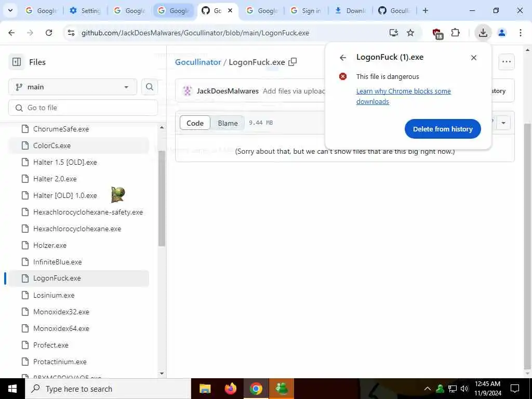The height and width of the screenshot is (399, 532).
Task: Open the new tab plus button
Action: pos(425,10)
